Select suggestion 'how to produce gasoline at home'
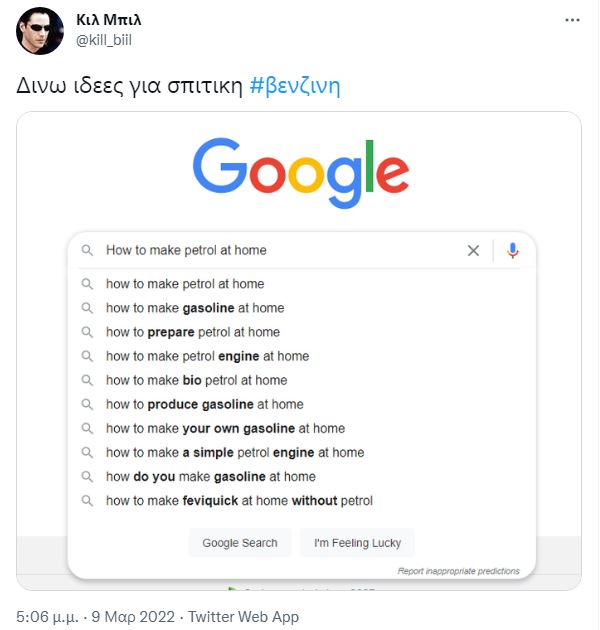Screen dimensions: 600x630 pyautogui.click(x=204, y=404)
